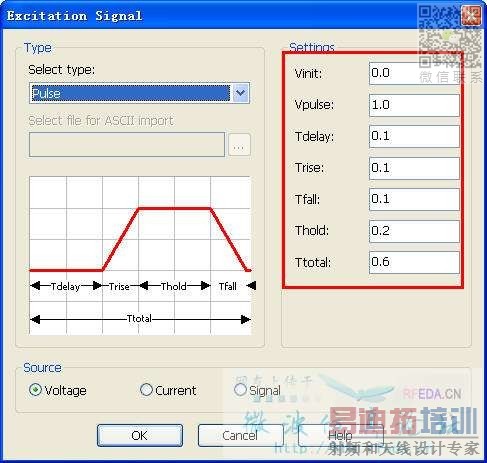
Task: Open the Select type dropdown arrow
Action: pos(240,93)
